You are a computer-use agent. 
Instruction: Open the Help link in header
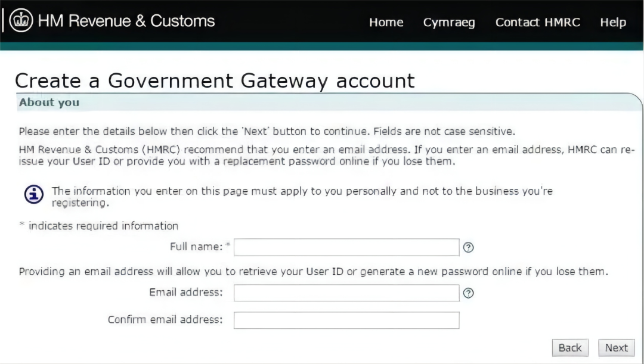coord(613,23)
